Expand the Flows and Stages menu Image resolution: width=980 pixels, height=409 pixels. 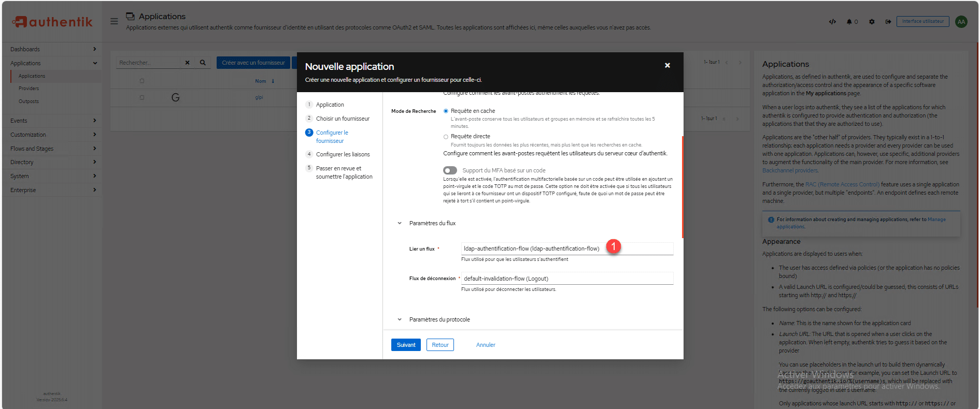pos(52,149)
